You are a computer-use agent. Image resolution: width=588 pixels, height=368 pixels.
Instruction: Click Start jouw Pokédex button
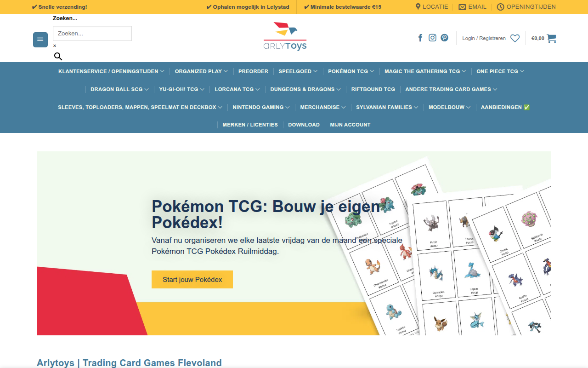[192, 280]
